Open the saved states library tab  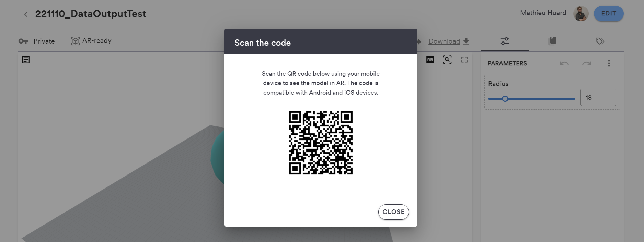pos(552,41)
